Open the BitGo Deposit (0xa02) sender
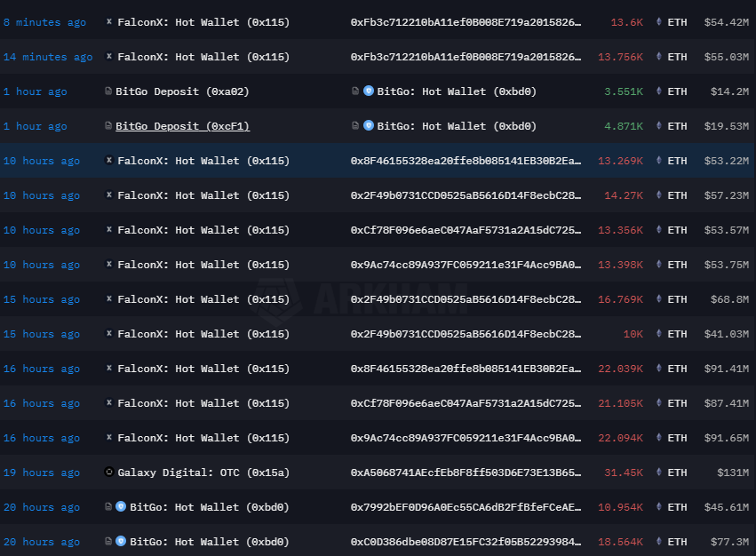Image resolution: width=756 pixels, height=556 pixels. 182,91
